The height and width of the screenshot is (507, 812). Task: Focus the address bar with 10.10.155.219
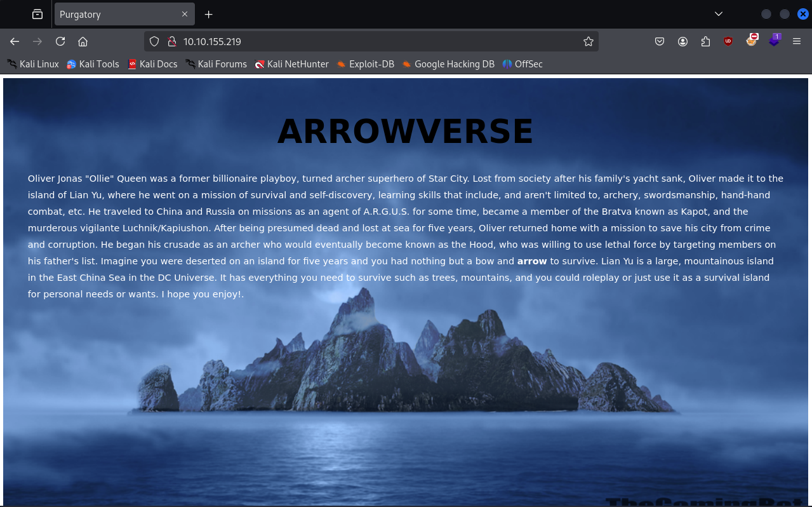point(371,41)
